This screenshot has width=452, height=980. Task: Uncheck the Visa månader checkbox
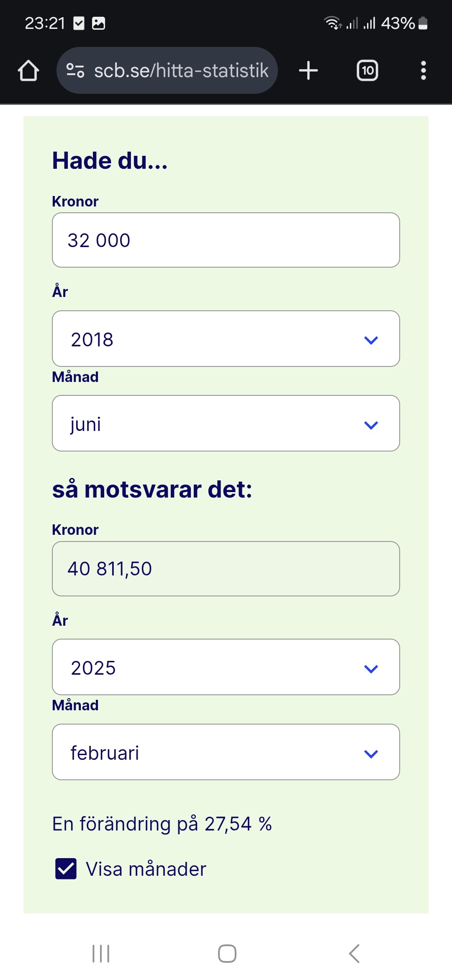(x=66, y=869)
